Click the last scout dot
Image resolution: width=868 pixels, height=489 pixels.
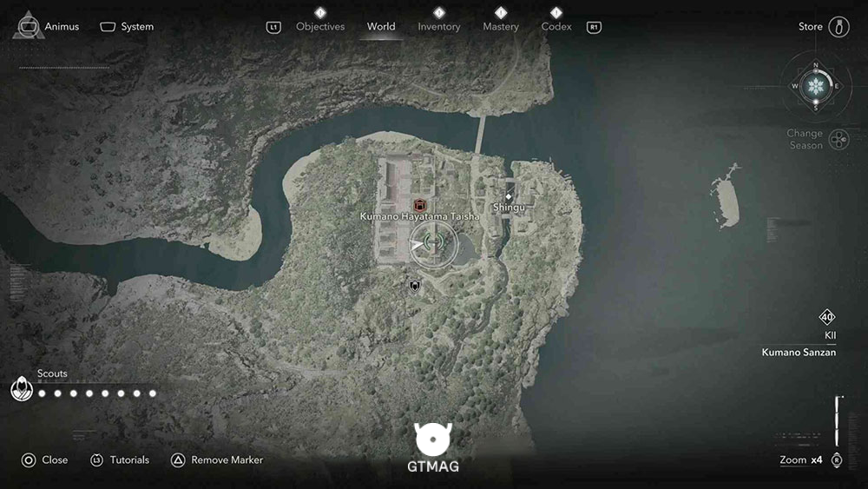pos(153,393)
